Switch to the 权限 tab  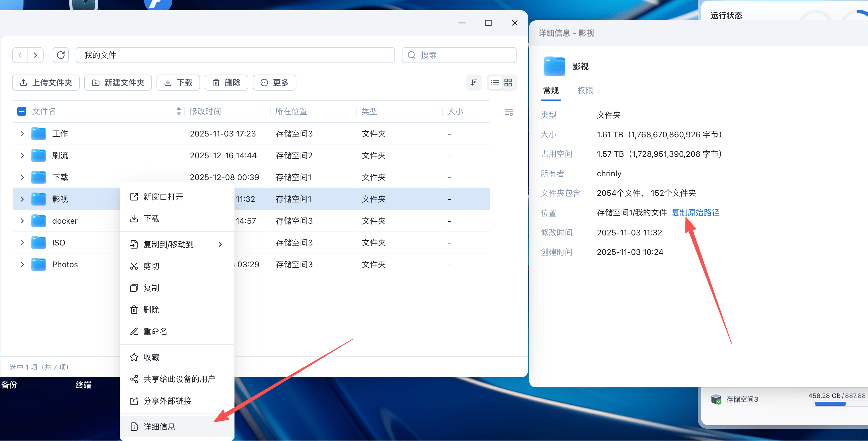tap(585, 90)
